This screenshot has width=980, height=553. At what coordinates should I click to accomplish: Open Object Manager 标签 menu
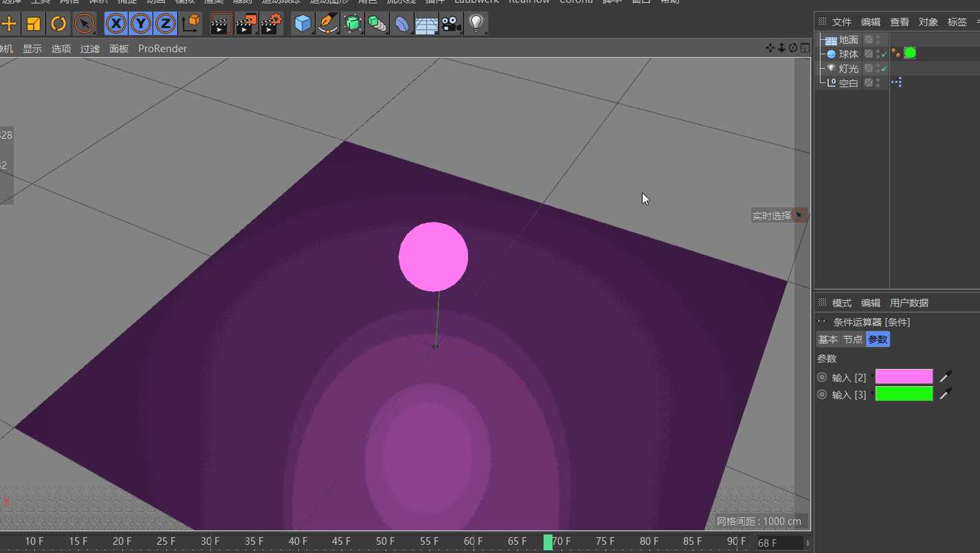tap(957, 22)
